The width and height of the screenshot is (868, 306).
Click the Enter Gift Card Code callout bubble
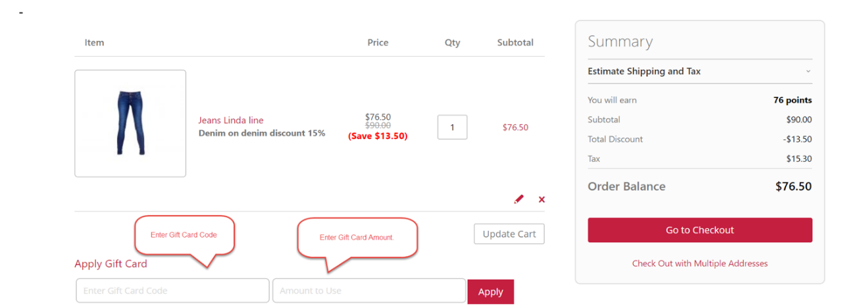click(x=184, y=235)
